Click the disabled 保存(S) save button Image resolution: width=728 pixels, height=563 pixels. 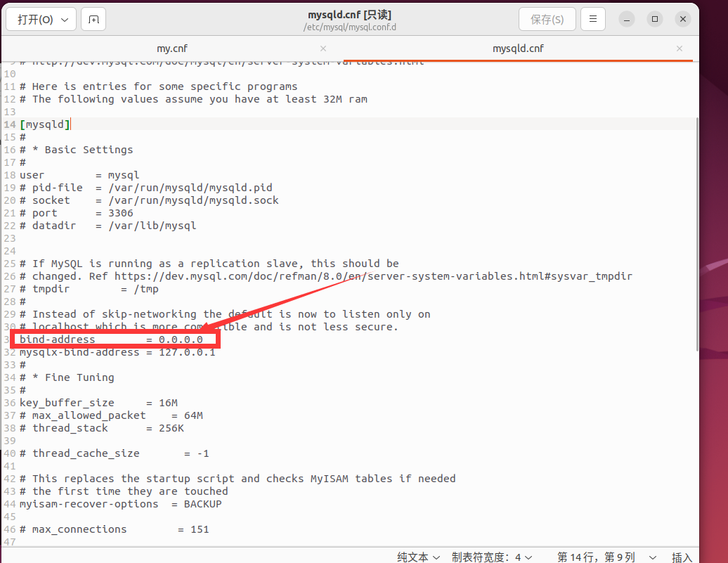[x=547, y=20]
